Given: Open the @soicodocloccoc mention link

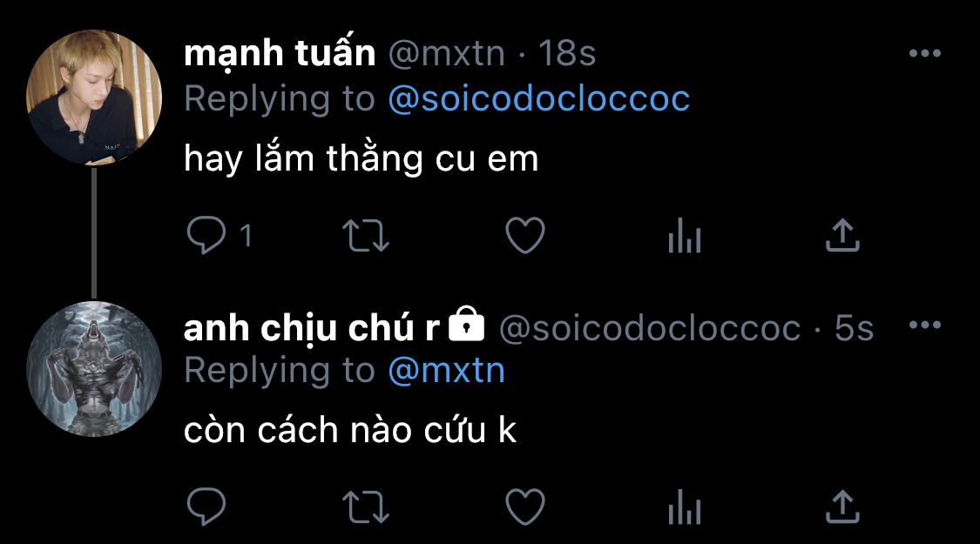Looking at the screenshot, I should pos(538,99).
